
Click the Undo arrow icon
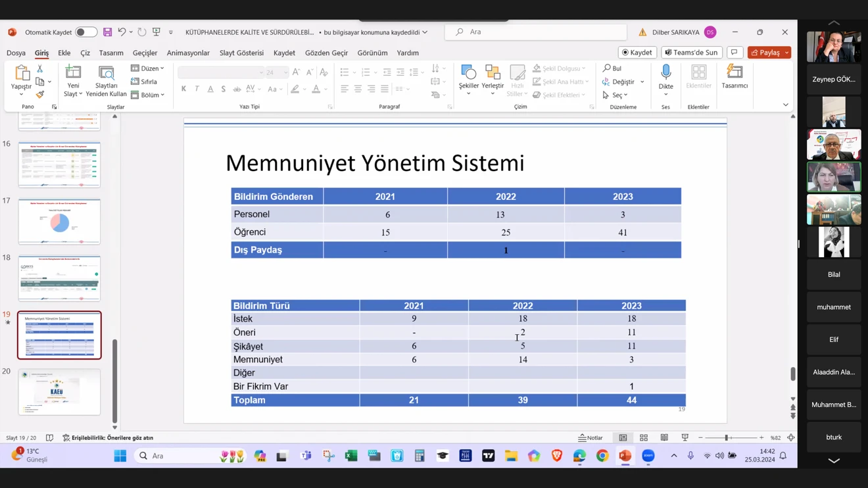pos(122,32)
